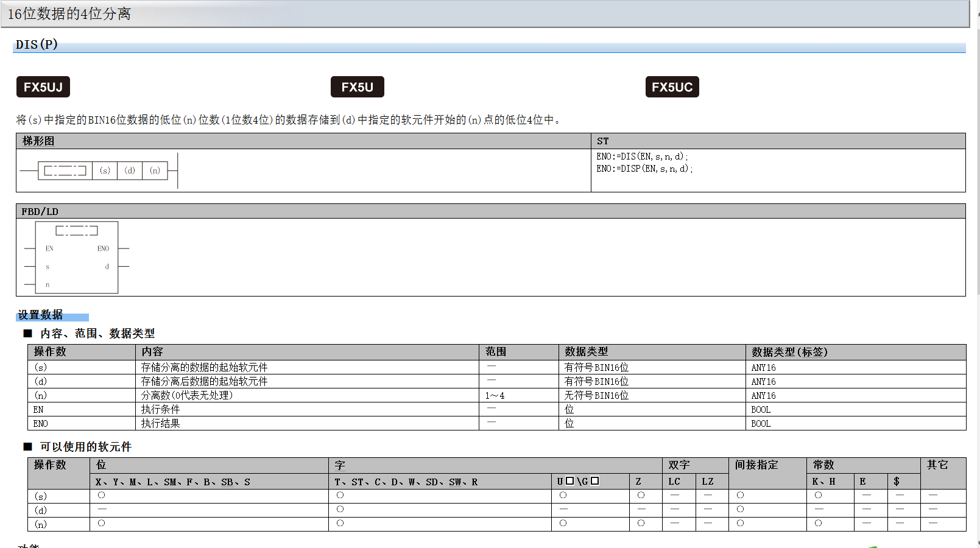The image size is (980, 548).
Task: Click the FX5UC model badge
Action: 672,87
